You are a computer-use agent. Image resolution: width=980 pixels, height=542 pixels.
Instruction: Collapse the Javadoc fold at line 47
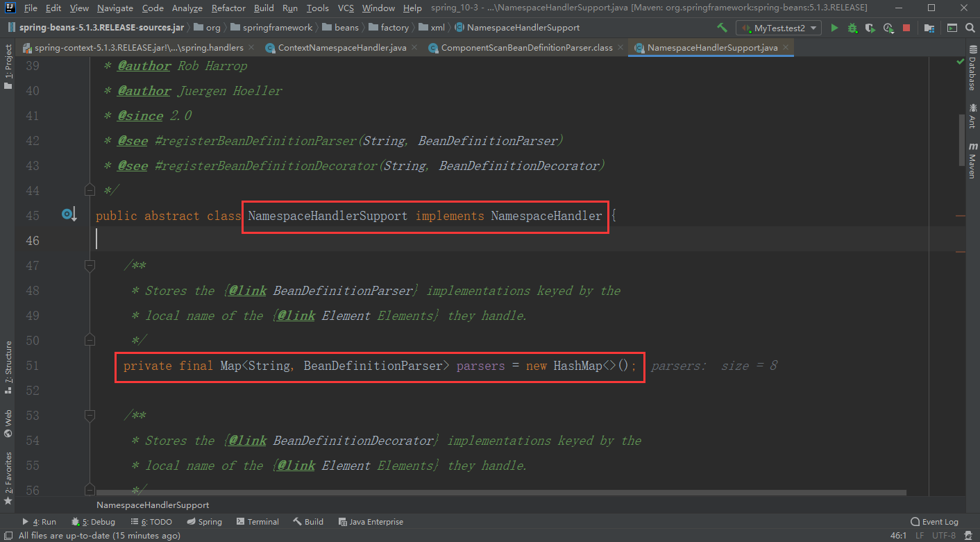click(90, 265)
